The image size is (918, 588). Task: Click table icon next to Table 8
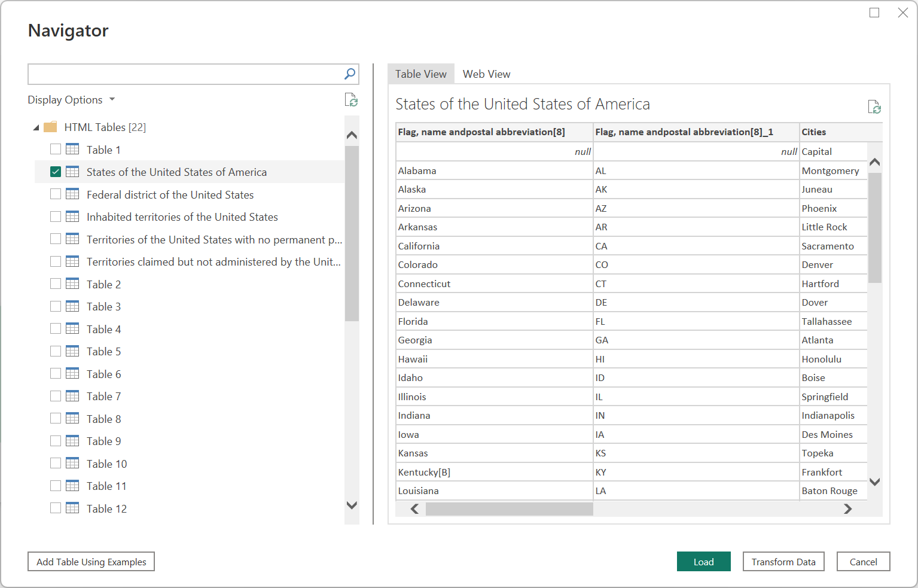tap(72, 418)
